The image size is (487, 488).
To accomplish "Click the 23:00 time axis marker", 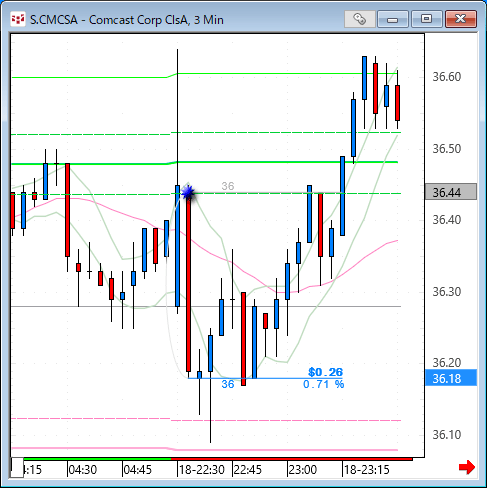I will (303, 470).
